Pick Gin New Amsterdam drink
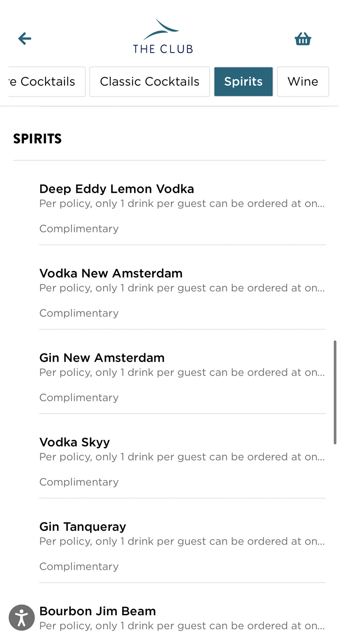Viewport: 339px width, 644px height. pos(102,358)
